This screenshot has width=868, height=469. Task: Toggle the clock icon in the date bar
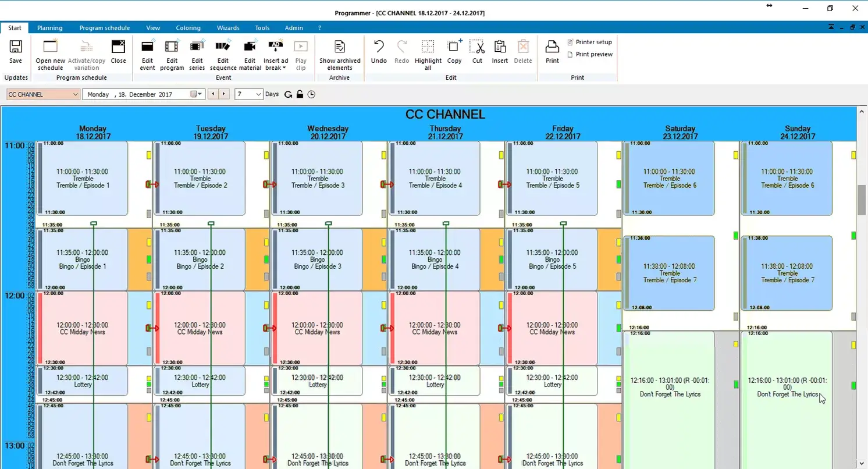311,94
